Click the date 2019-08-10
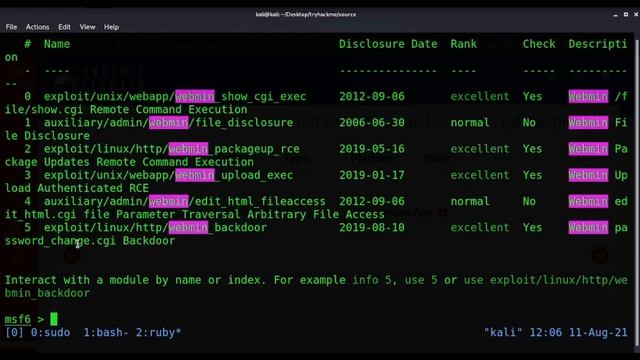Viewport: 640px width, 360px height. coord(372,227)
